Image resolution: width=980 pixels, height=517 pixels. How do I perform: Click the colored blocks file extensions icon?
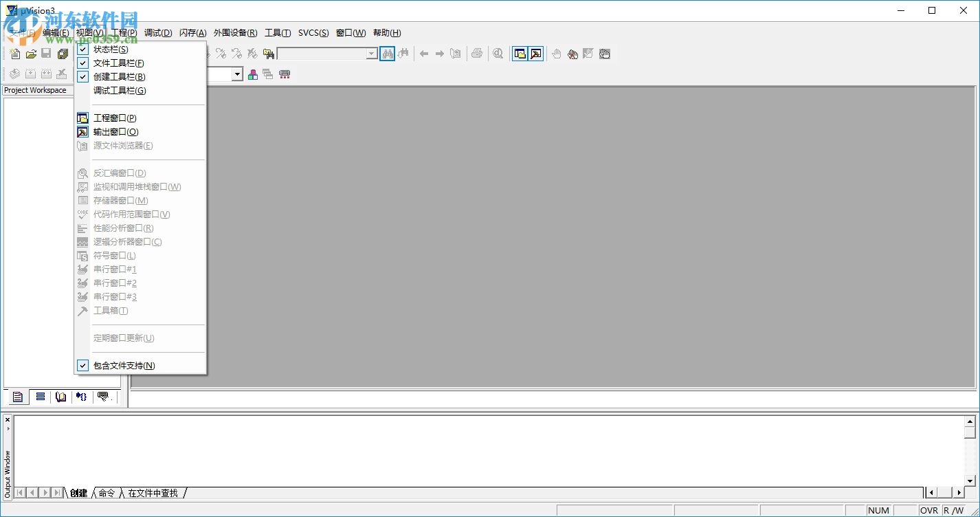point(253,74)
